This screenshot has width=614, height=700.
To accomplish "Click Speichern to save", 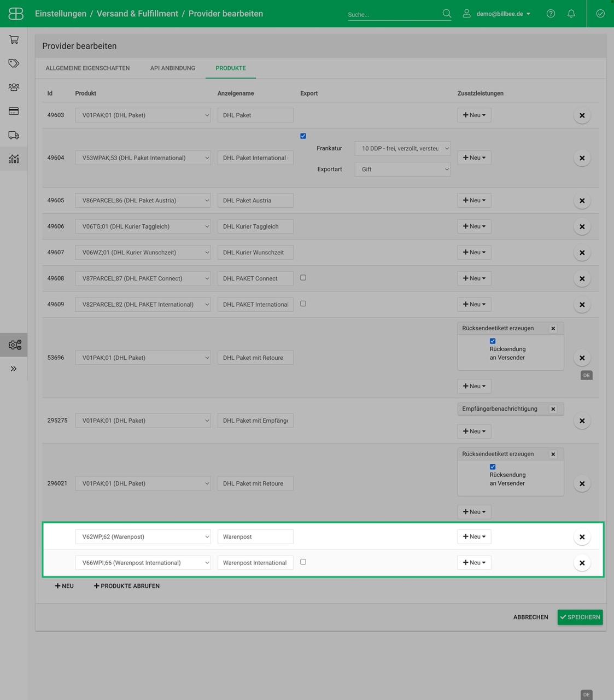I will click(580, 617).
